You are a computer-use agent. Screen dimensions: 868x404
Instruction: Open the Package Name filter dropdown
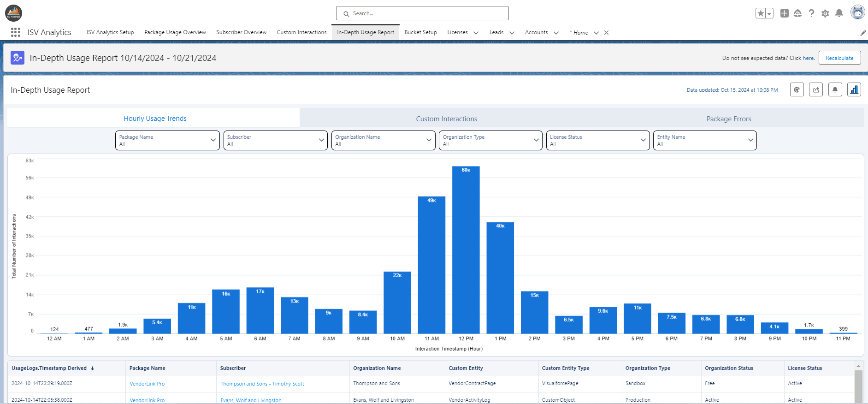pyautogui.click(x=167, y=140)
